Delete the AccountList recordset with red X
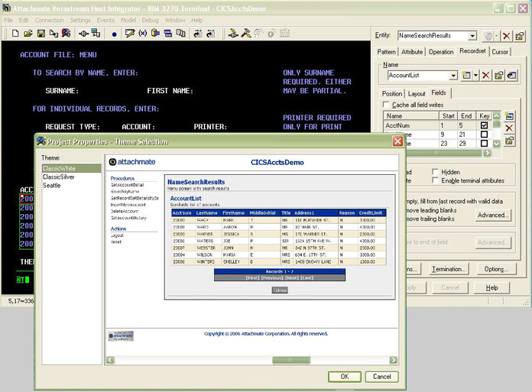Screen dimensions: 532x392 click(x=485, y=76)
